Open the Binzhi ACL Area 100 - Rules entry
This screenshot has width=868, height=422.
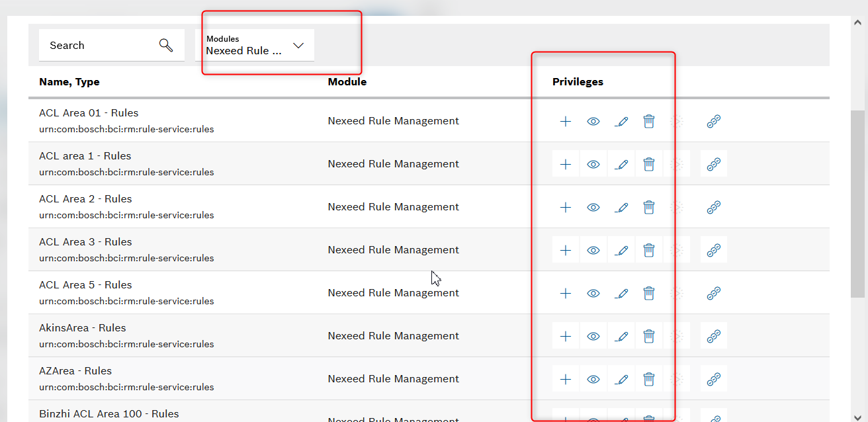coord(109,413)
